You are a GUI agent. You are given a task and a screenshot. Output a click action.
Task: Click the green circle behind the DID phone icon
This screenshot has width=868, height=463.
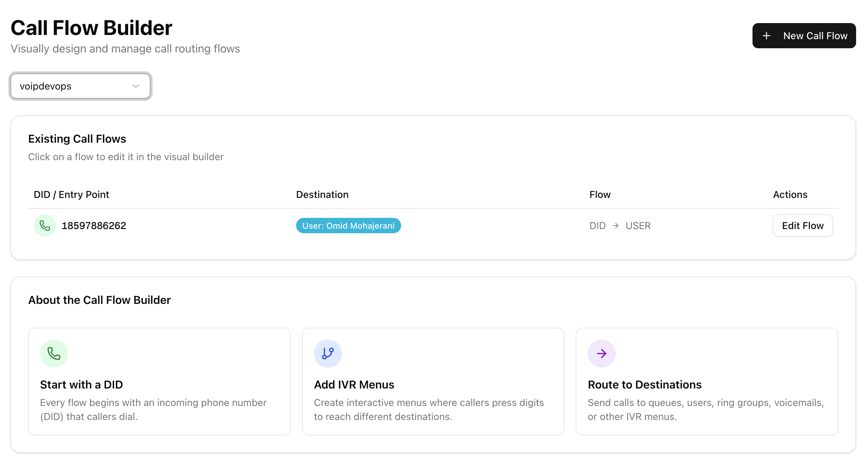click(x=45, y=226)
